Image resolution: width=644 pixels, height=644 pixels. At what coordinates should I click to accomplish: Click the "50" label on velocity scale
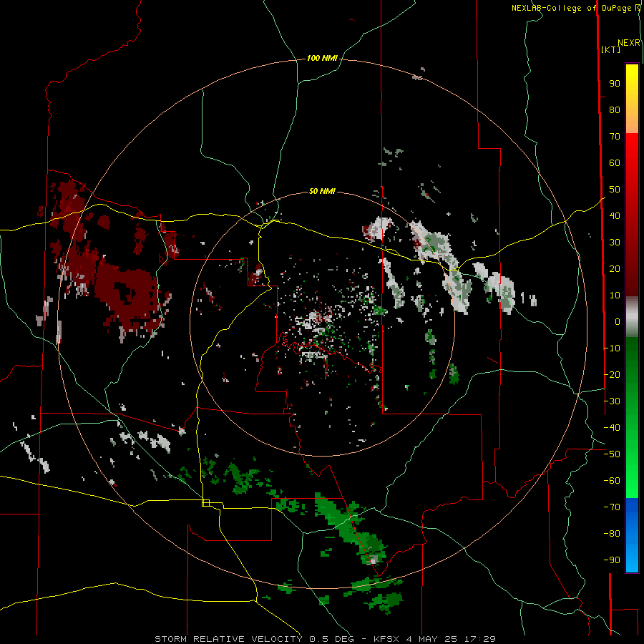pyautogui.click(x=615, y=190)
